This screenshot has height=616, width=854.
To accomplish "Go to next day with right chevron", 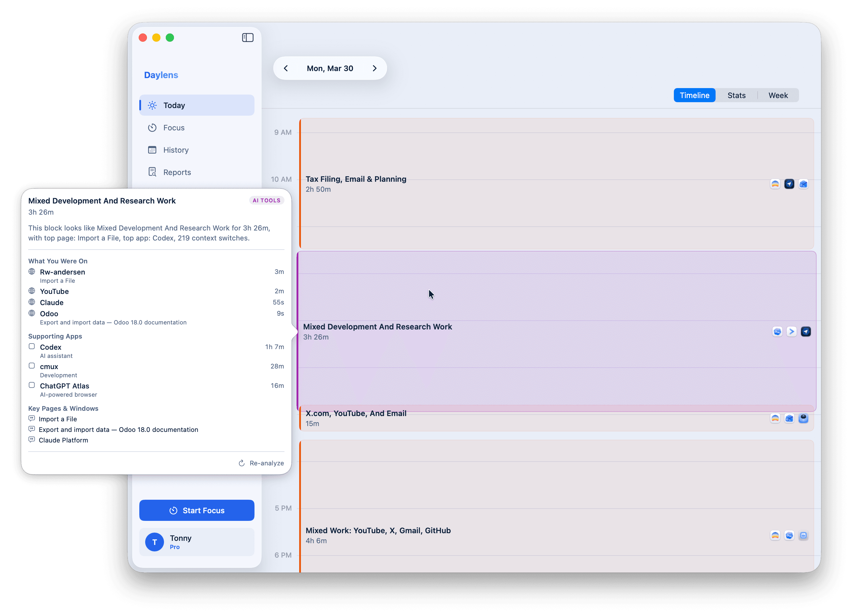I will click(x=374, y=68).
